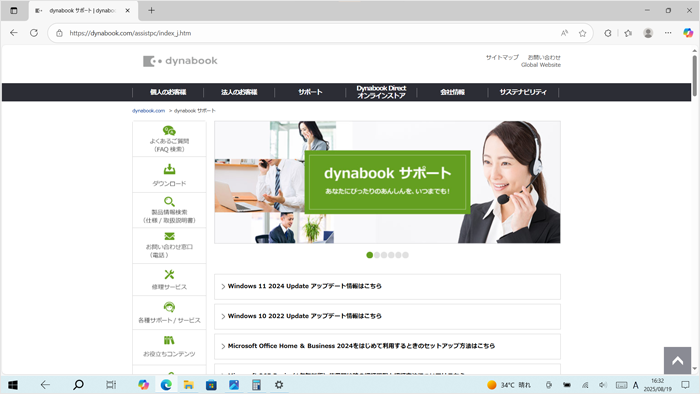Viewport: 700px width, 394px height.
Task: Click the read aloud icon in address bar
Action: point(564,33)
